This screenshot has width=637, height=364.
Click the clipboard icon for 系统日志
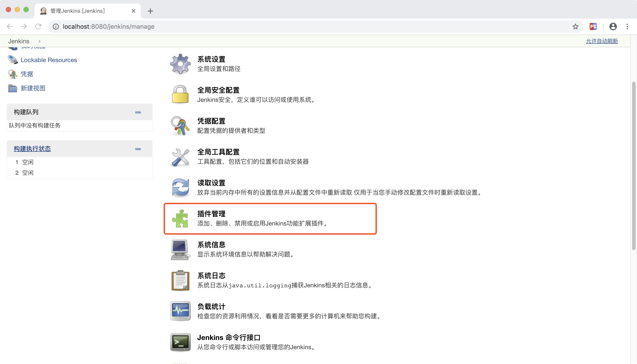[180, 280]
